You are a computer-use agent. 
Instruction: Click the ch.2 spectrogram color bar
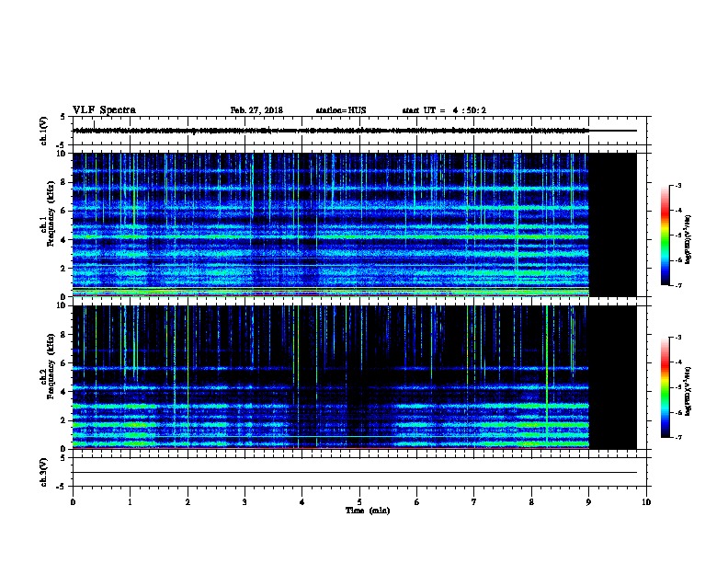665,387
